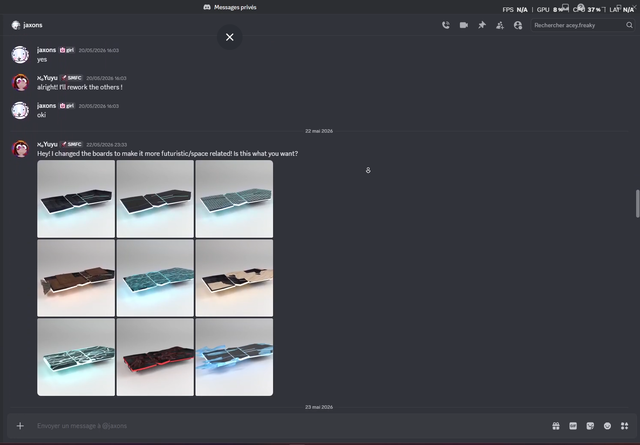
Task: Open the red and black board image
Action: coord(155,357)
